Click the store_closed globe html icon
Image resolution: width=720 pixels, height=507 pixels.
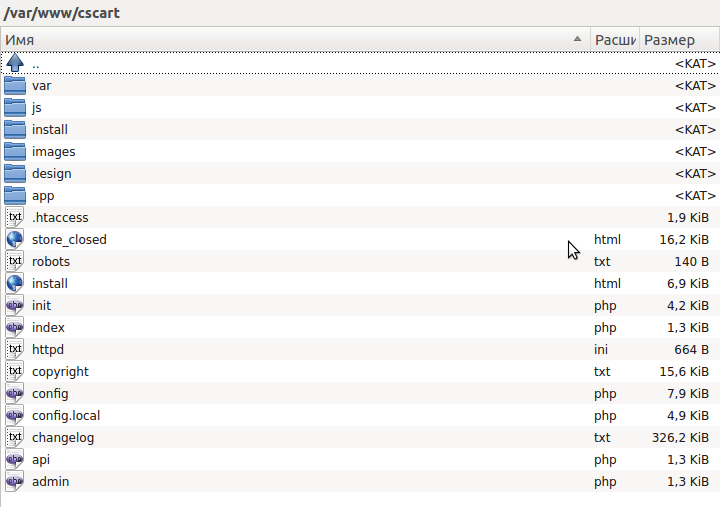[15, 239]
